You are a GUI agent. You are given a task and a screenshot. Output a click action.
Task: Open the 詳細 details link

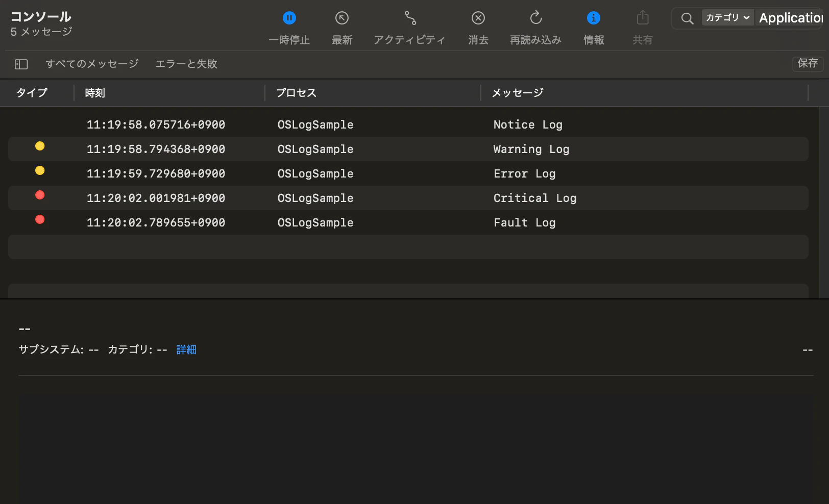pyautogui.click(x=186, y=349)
